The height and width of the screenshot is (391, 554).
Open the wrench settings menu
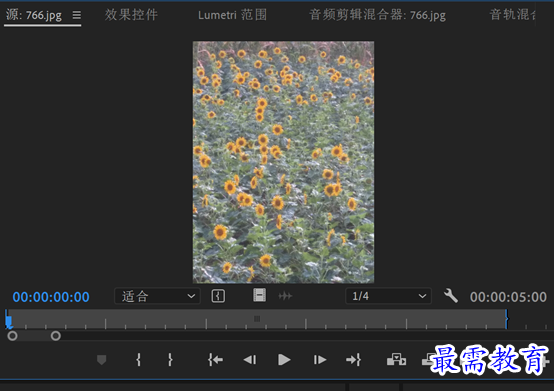(451, 296)
